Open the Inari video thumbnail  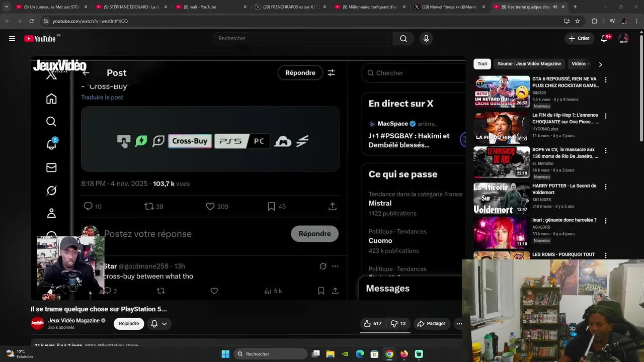(x=501, y=233)
